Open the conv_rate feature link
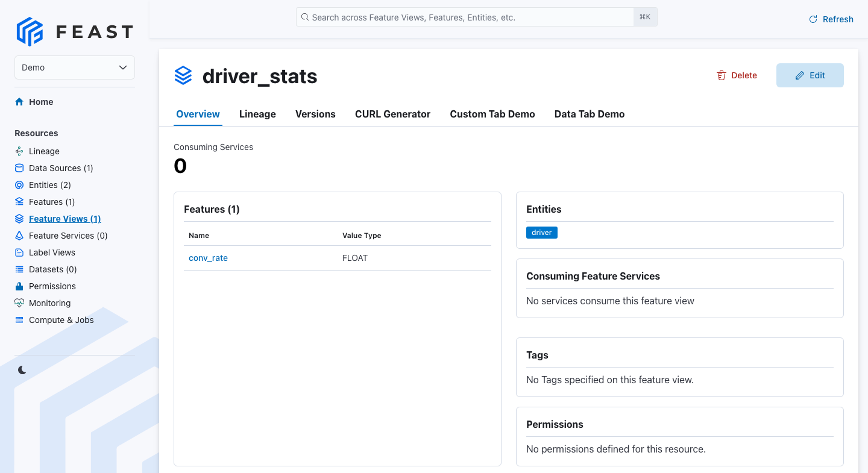Viewport: 868px width, 473px height. tap(208, 258)
